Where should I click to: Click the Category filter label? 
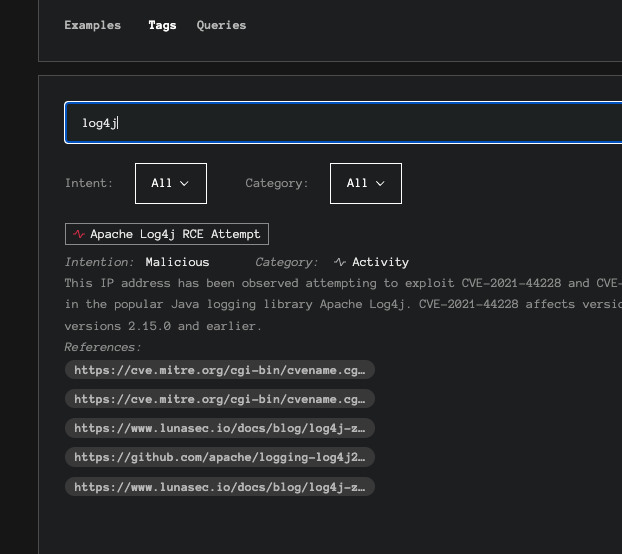pyautogui.click(x=276, y=183)
